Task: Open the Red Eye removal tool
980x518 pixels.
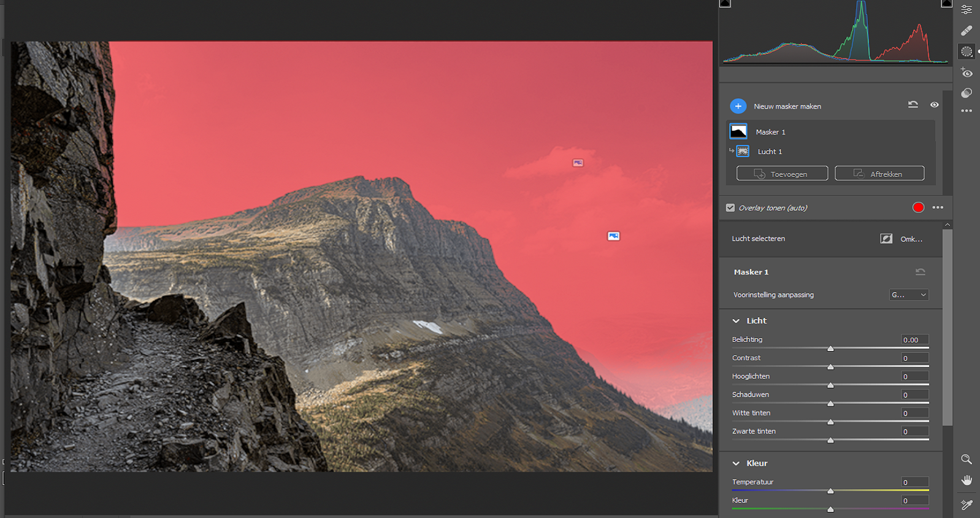Action: [x=967, y=72]
